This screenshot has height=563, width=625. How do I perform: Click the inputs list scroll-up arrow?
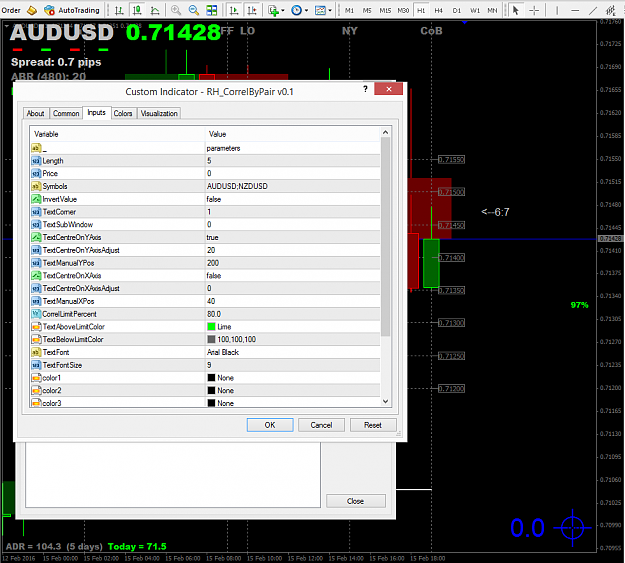click(x=385, y=132)
